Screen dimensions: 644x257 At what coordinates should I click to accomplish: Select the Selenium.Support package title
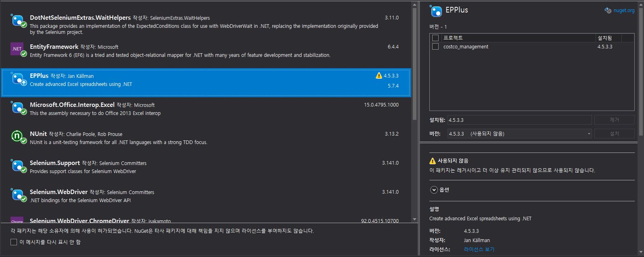tap(55, 163)
